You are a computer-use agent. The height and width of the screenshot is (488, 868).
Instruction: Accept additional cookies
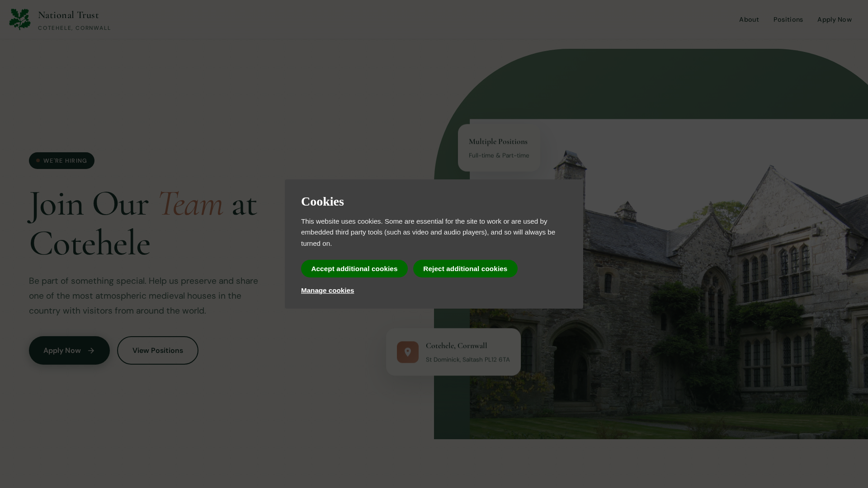354,268
